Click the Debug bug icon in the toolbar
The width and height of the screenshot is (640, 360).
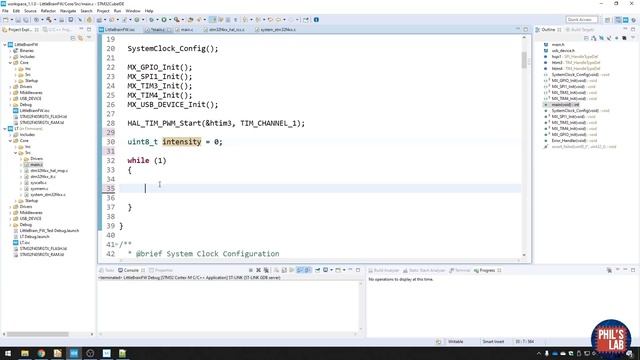(x=151, y=20)
